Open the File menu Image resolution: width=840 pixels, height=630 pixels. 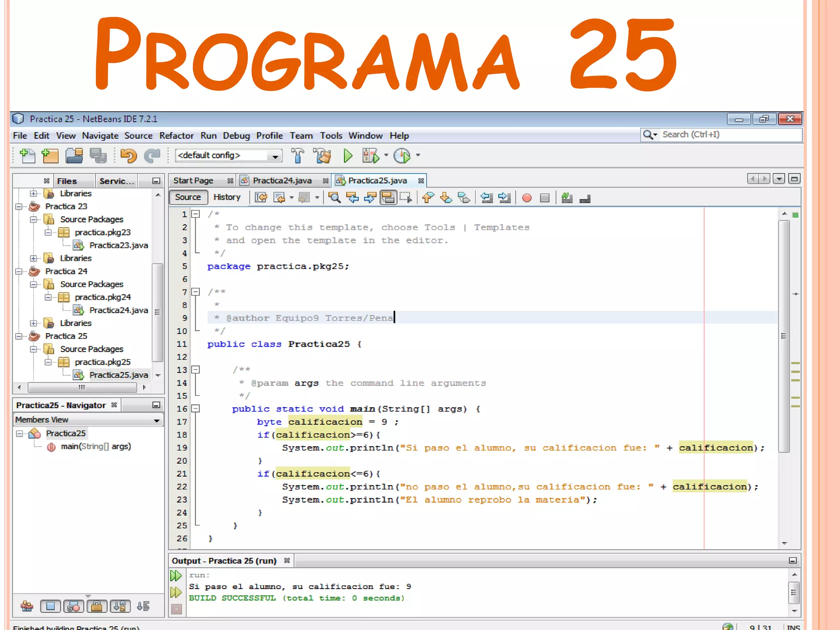tap(20, 136)
